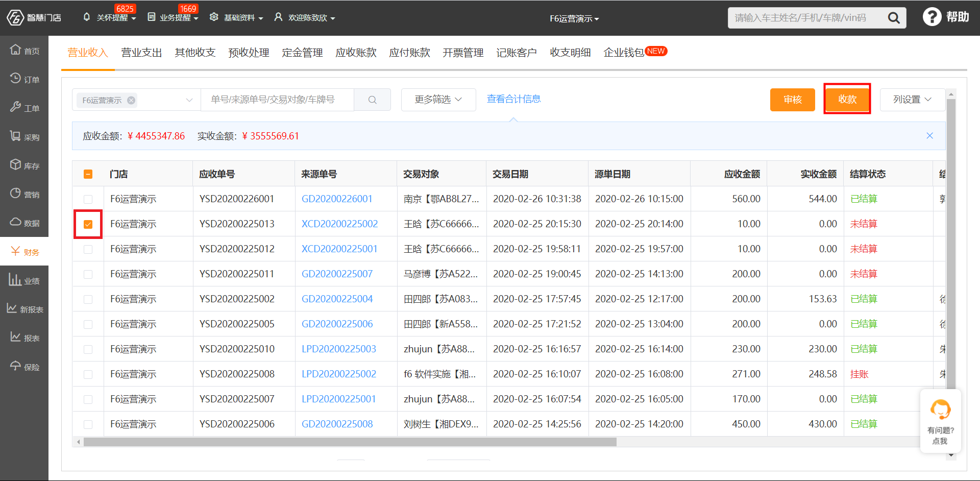Uncheck the row YSD20200225013 checkbox
980x481 pixels.
(x=88, y=224)
